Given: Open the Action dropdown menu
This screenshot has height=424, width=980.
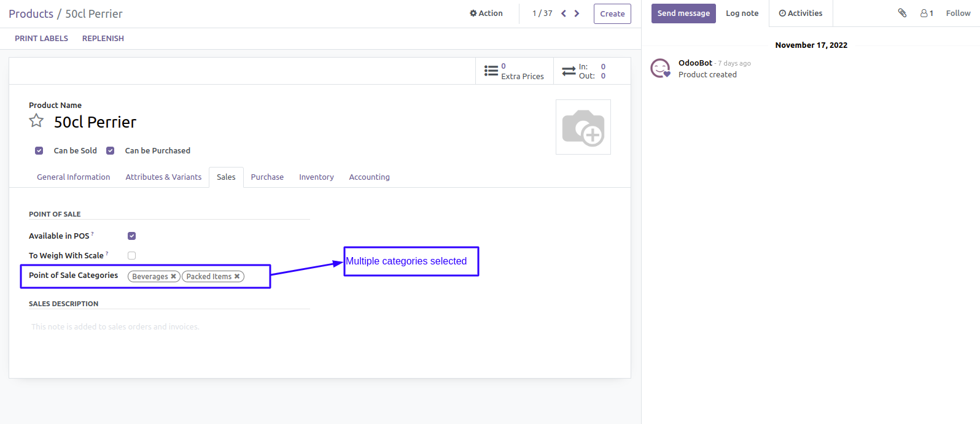Looking at the screenshot, I should click(486, 13).
